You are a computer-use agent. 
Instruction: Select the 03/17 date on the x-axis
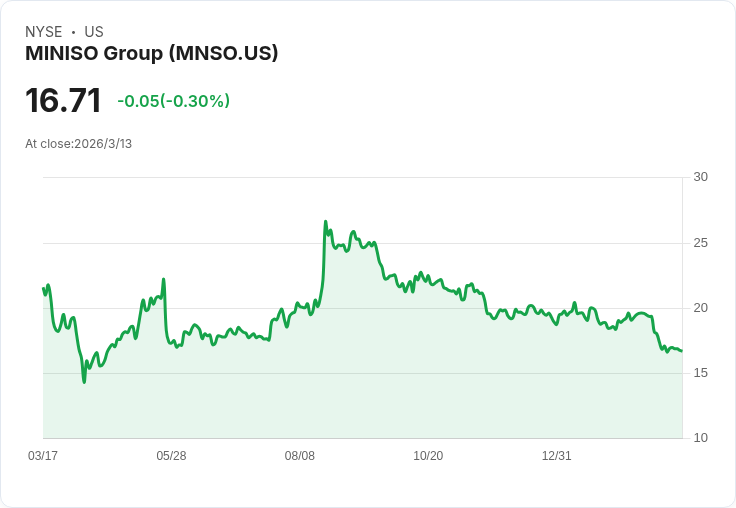[x=43, y=456]
